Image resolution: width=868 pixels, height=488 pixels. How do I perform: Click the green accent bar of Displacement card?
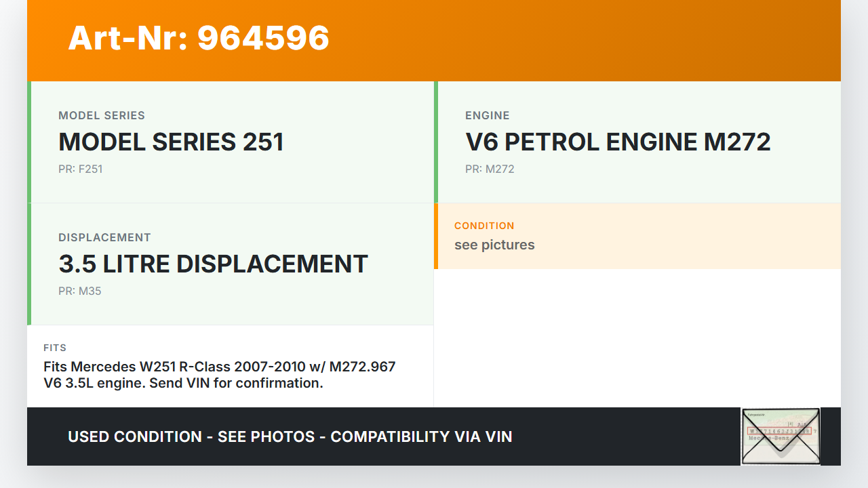point(29,264)
